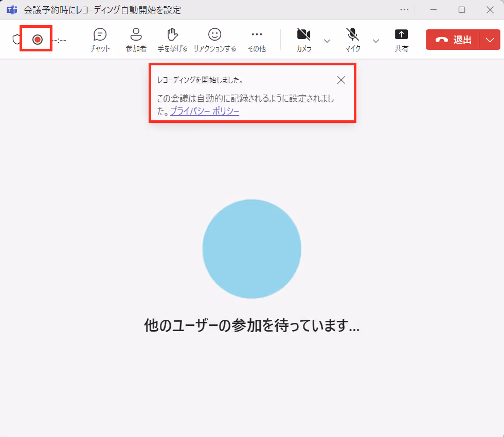Click the meeting timer display
504x437 pixels.
[60, 40]
